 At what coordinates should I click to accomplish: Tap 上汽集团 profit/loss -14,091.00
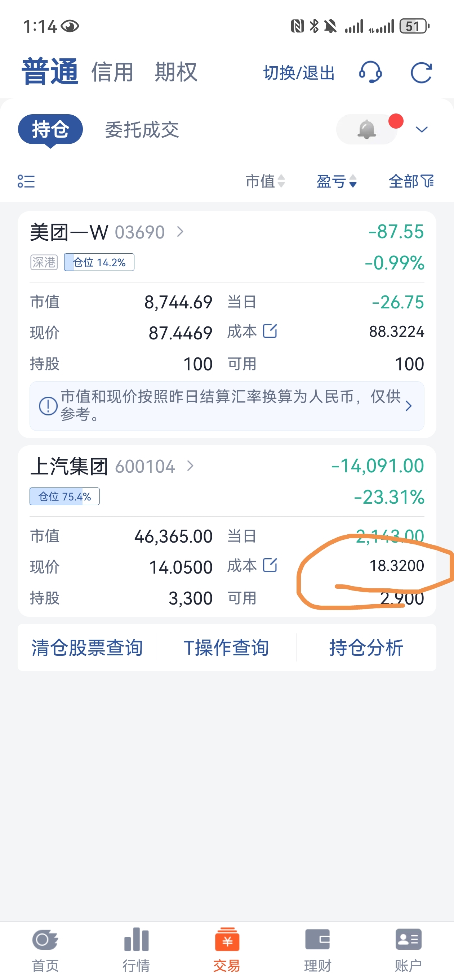click(x=378, y=465)
